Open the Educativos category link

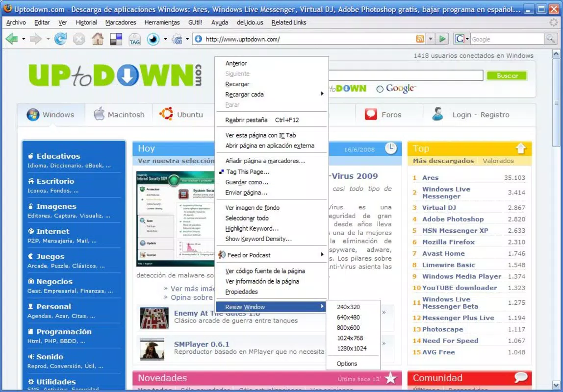pyautogui.click(x=58, y=156)
